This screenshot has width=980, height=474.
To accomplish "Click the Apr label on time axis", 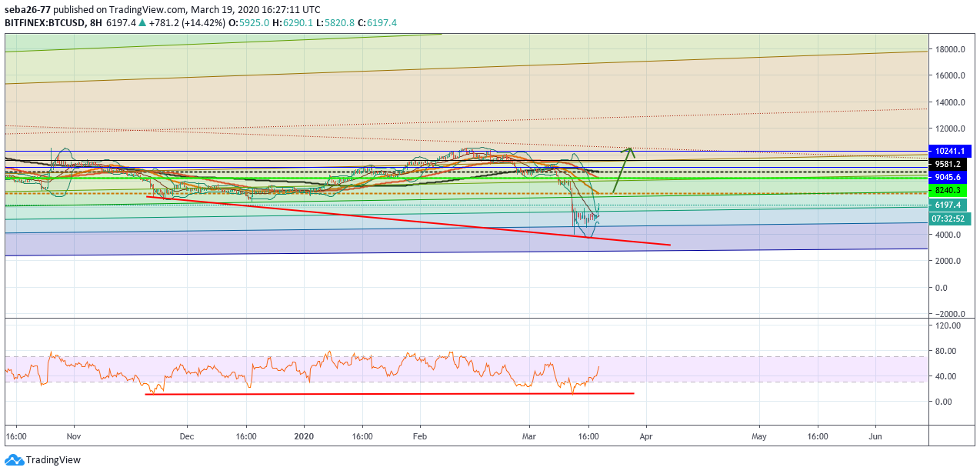I will [x=645, y=436].
